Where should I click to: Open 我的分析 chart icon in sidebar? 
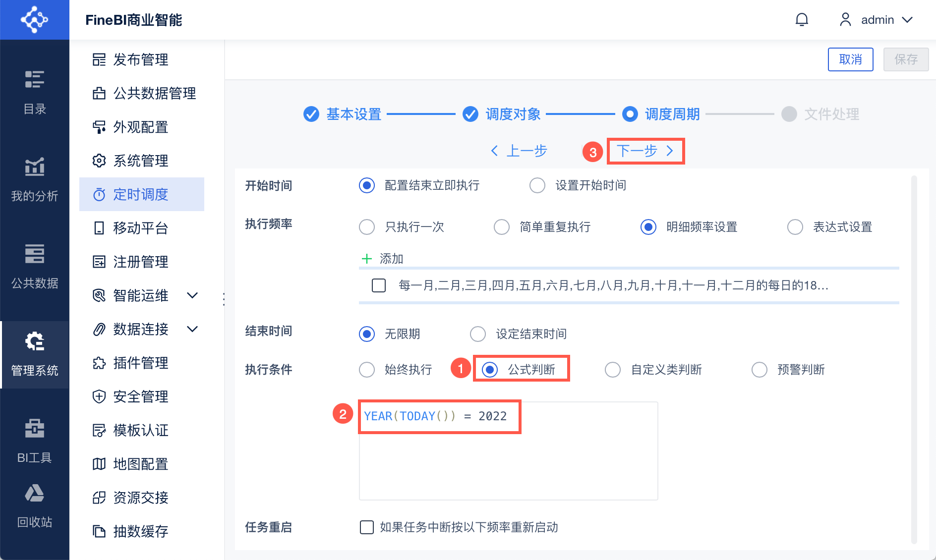coord(35,167)
